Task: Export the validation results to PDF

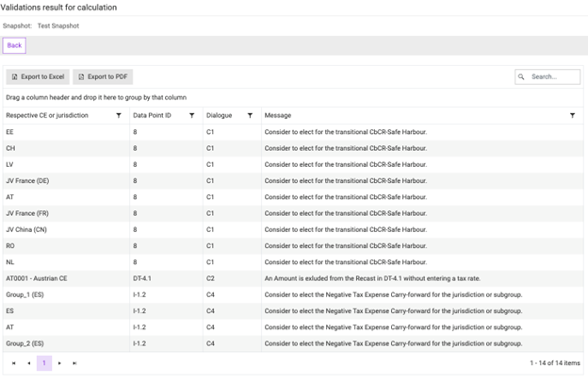Action: [105, 76]
